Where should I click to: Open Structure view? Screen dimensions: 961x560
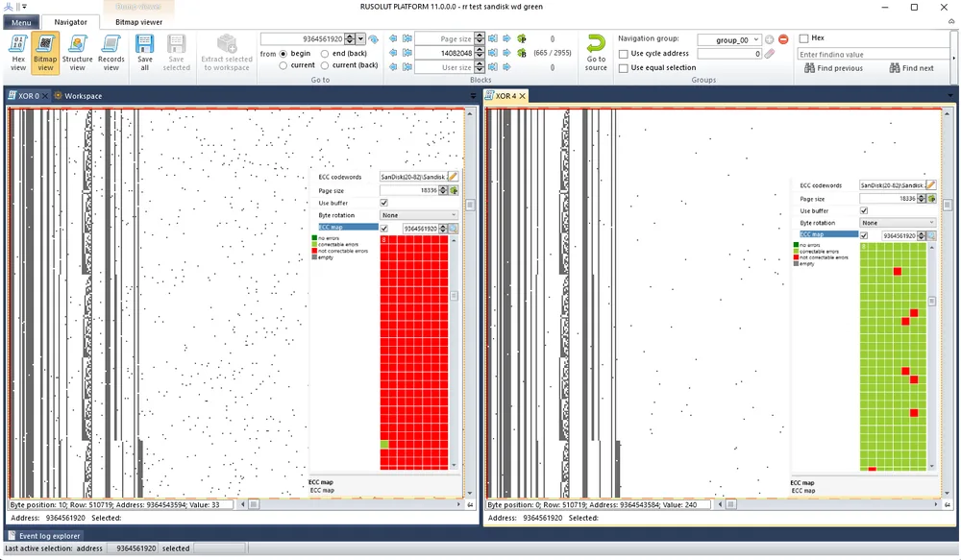click(77, 53)
